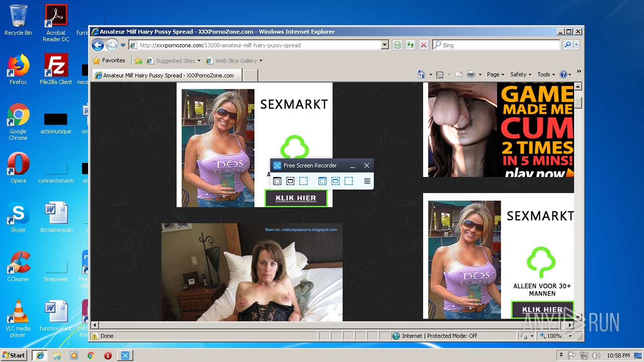Screen dimensions: 644x362
Task: Open the Recycle Bin desktop icon
Action: [18, 21]
